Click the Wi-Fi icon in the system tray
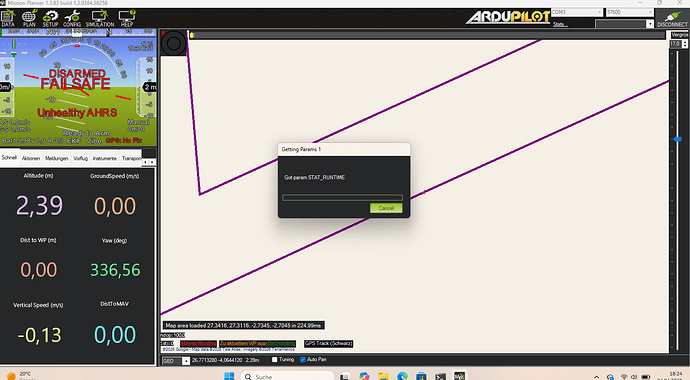The width and height of the screenshot is (690, 380). [x=624, y=377]
